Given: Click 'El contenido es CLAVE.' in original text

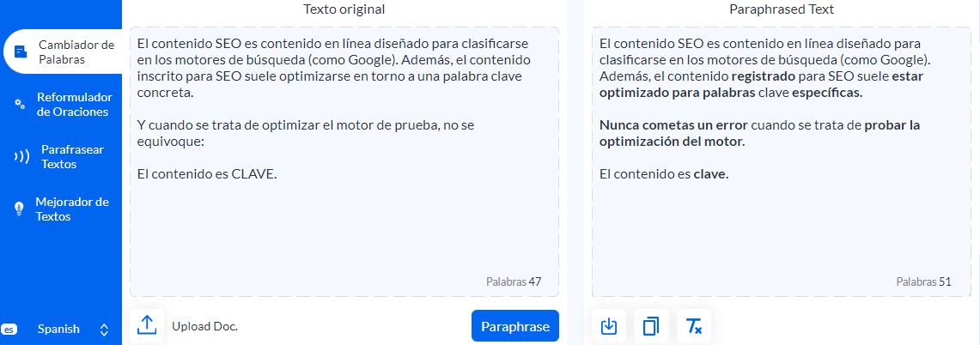Looking at the screenshot, I should pos(207,174).
